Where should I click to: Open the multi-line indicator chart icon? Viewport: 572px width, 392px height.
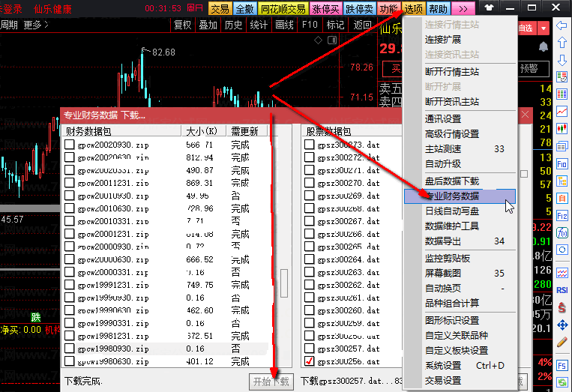pyautogui.click(x=562, y=272)
